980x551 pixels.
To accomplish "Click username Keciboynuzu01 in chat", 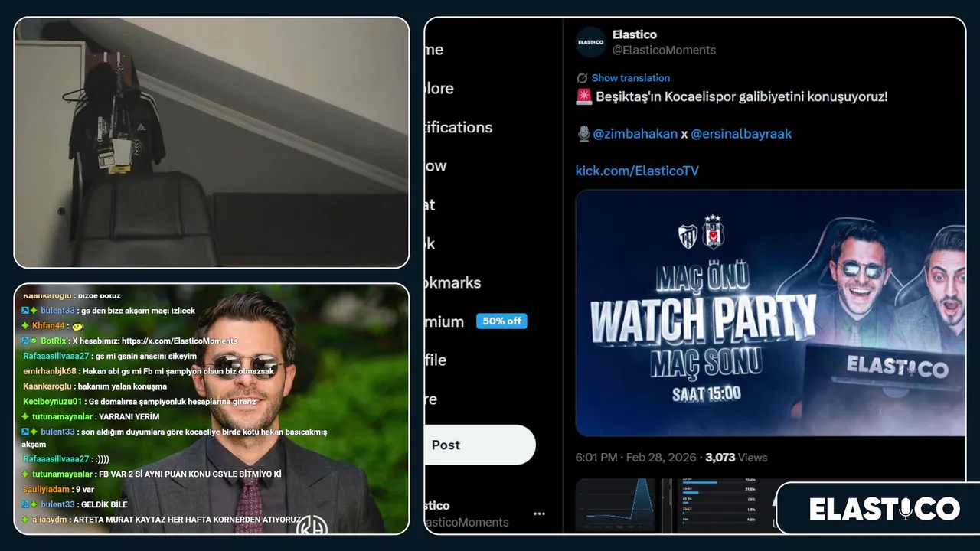I will click(52, 401).
